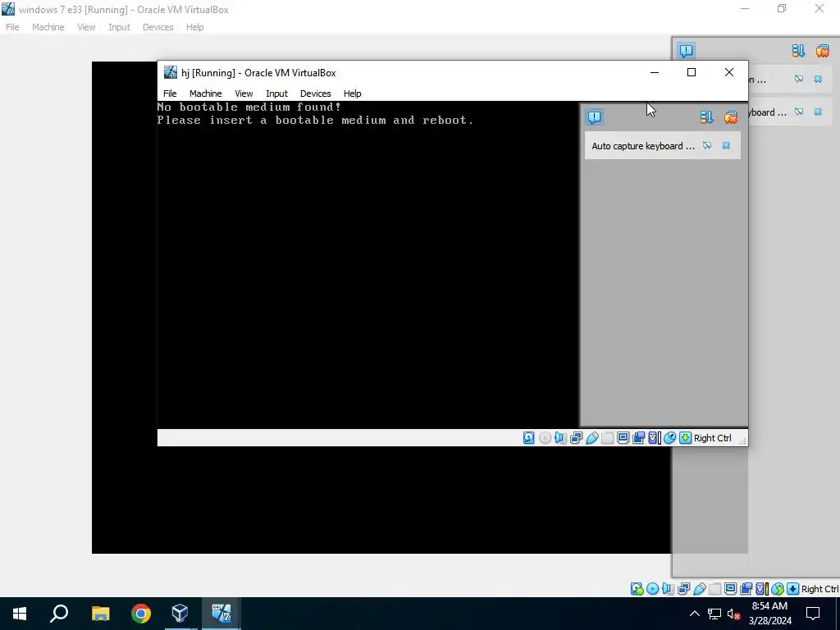Click recording icon in outer VM status bar
This screenshot has width=840, height=630.
pos(746,589)
